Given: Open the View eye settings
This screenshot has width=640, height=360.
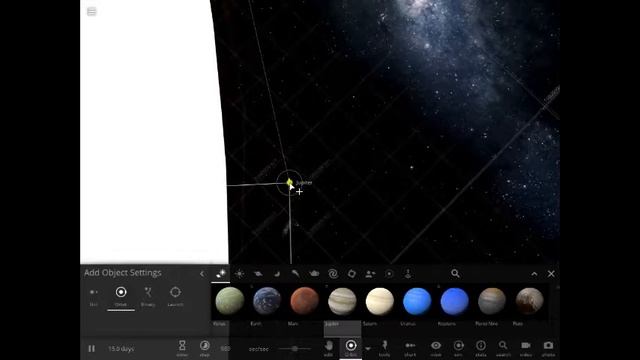Looking at the screenshot, I should (436, 348).
